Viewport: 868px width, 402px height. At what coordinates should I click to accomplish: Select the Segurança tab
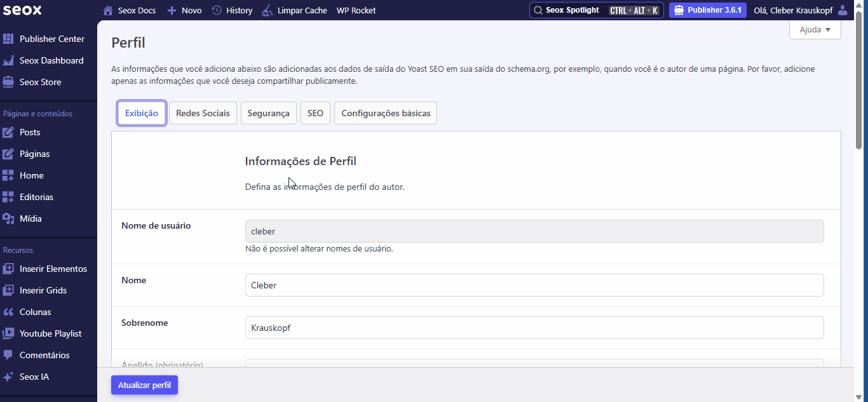pos(268,113)
